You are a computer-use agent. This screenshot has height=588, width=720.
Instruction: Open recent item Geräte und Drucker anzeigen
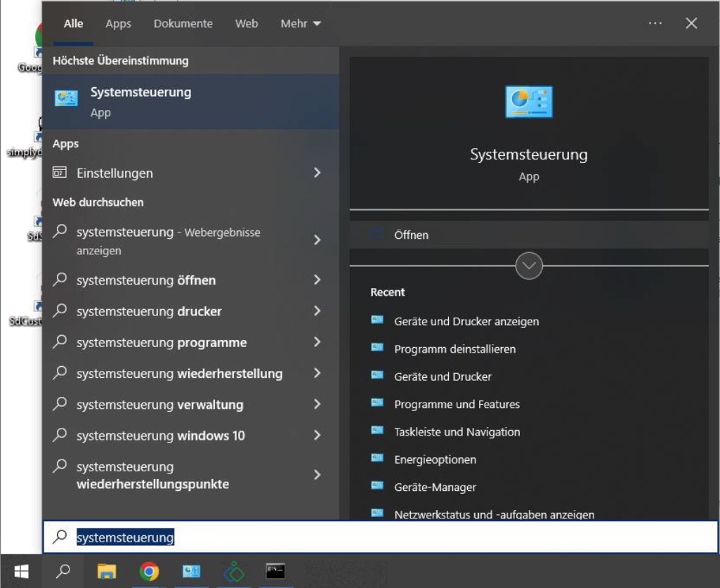click(466, 321)
